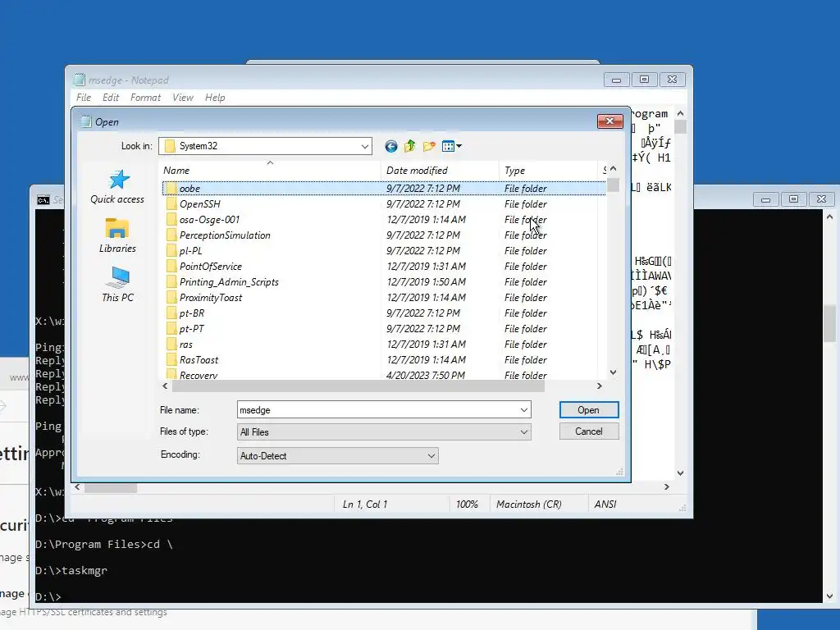
Task: Click the Open dialog title icon
Action: 85,121
